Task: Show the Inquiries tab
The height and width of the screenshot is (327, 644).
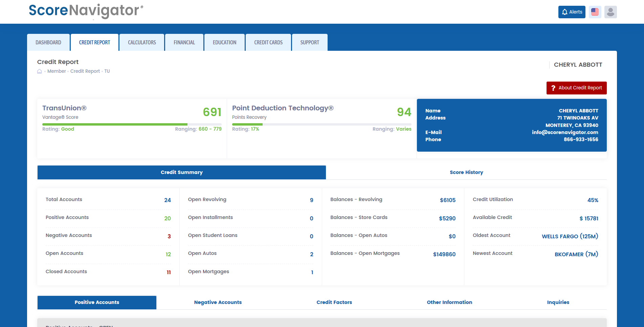Action: point(558,302)
